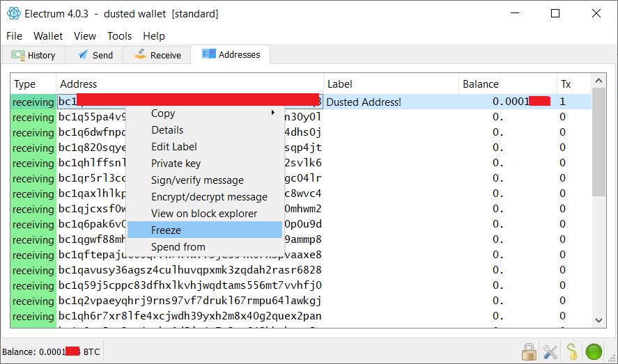This screenshot has height=364, width=618.
Task: Click the vertical scrollbar thumb
Action: tap(598, 142)
